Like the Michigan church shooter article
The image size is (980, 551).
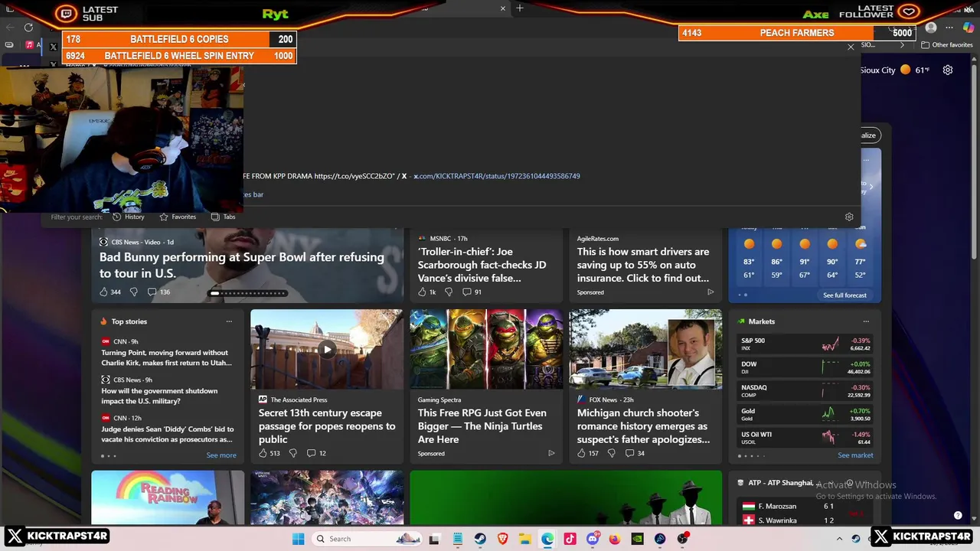pyautogui.click(x=588, y=453)
